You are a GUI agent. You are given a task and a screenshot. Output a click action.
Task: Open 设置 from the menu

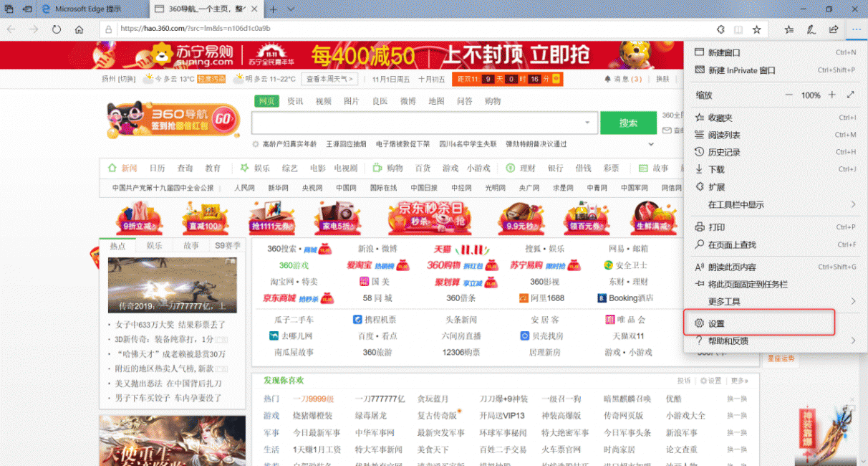point(776,323)
